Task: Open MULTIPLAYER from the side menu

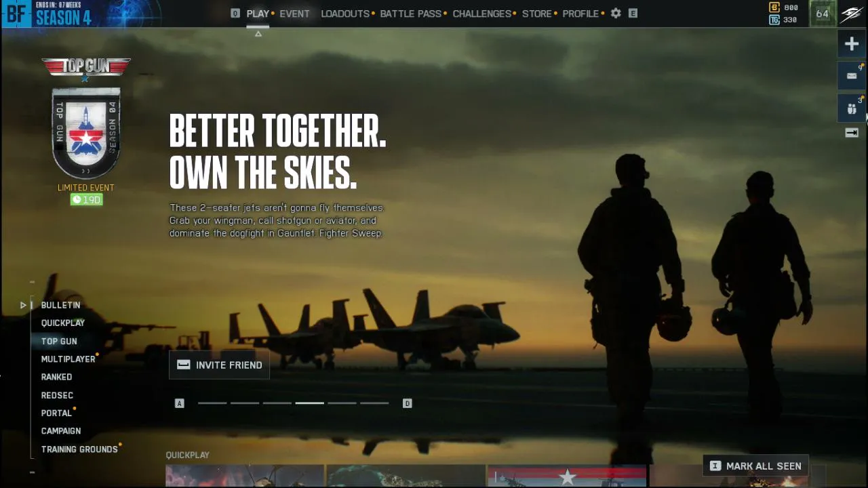Action: pos(68,359)
